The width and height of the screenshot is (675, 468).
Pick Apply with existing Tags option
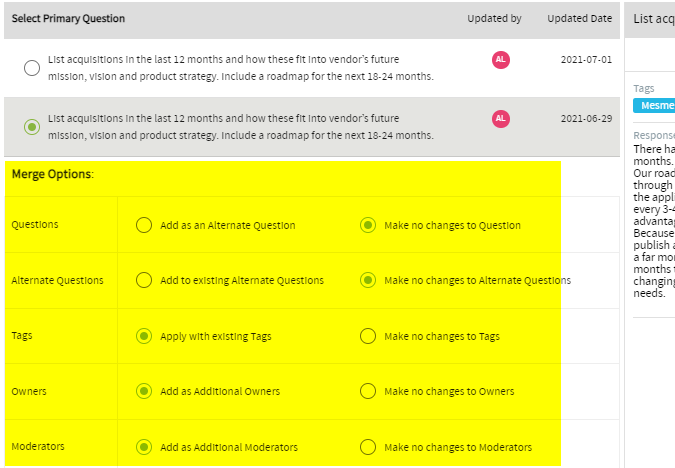click(x=144, y=336)
